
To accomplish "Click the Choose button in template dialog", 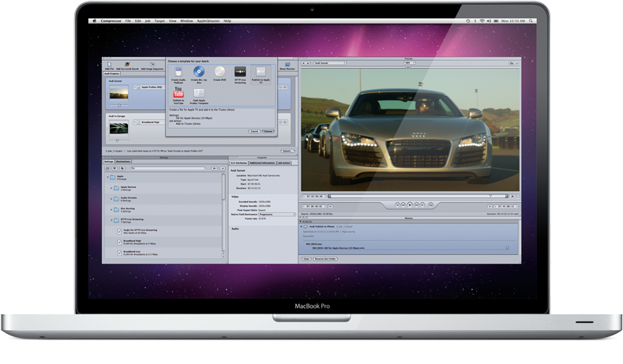I will point(268,131).
